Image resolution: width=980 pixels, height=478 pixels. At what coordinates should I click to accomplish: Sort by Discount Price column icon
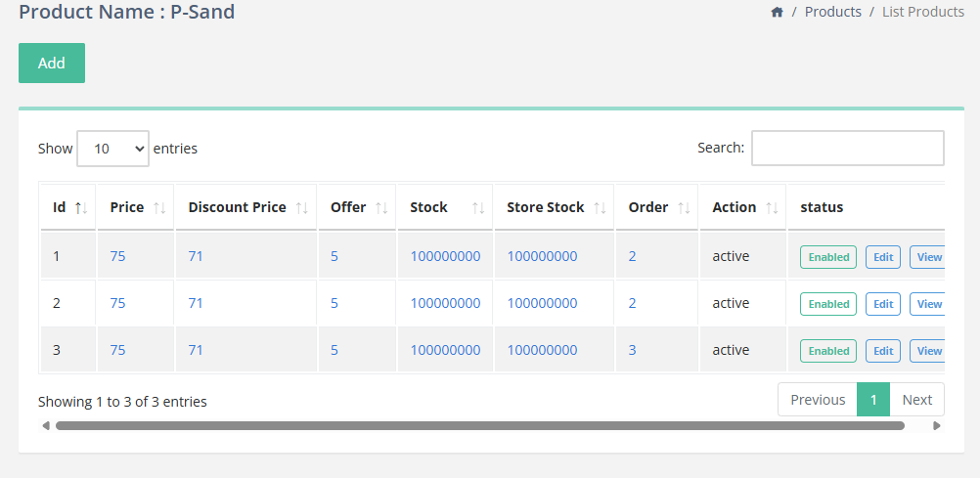click(x=302, y=208)
